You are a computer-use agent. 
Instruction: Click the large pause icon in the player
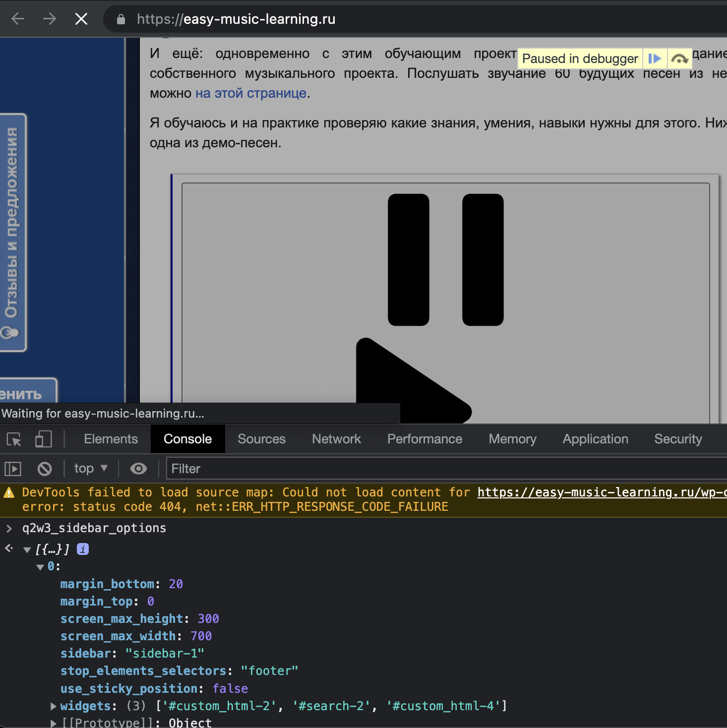point(446,260)
